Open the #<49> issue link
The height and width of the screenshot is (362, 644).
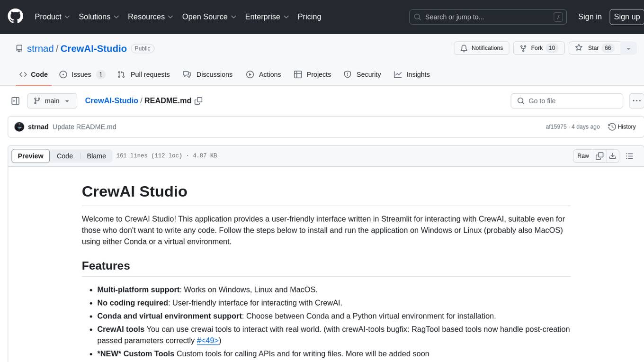[208, 341]
